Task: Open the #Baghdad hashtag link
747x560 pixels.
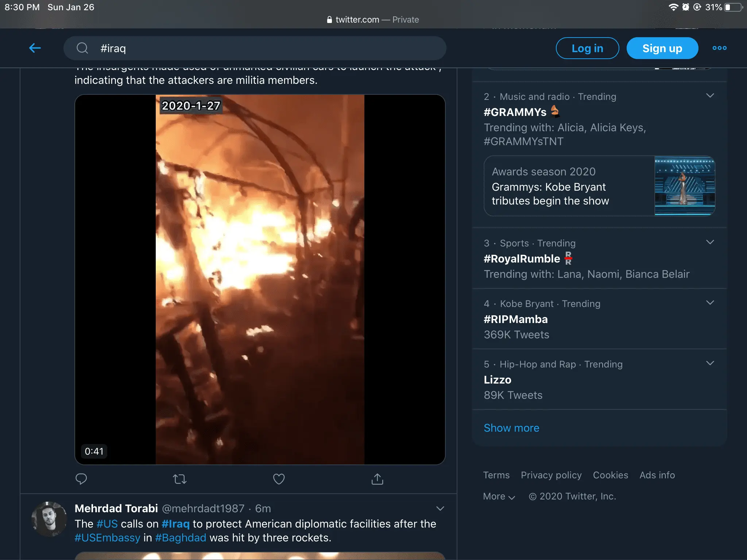Action: coord(181,538)
